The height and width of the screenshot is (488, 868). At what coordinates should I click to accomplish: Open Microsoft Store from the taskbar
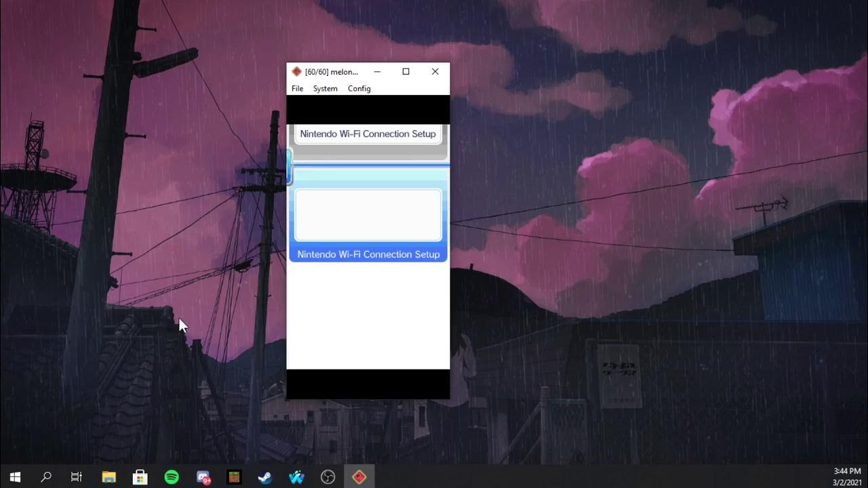point(140,477)
